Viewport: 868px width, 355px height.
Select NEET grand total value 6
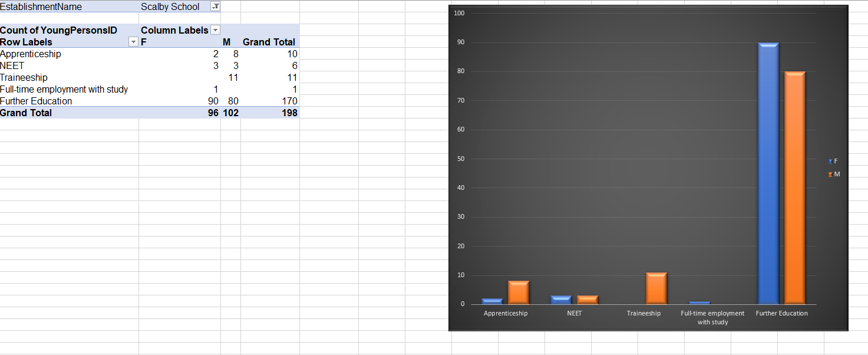(x=270, y=65)
